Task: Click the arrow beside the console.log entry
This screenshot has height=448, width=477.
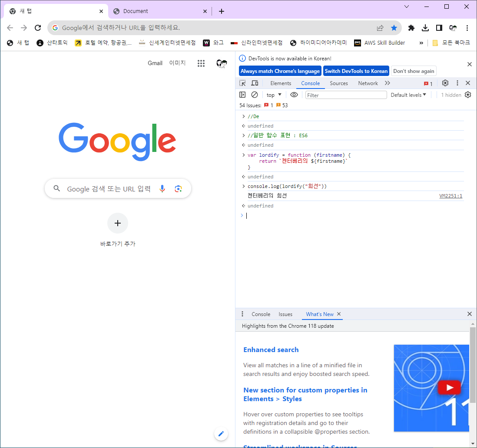Action: (243, 186)
